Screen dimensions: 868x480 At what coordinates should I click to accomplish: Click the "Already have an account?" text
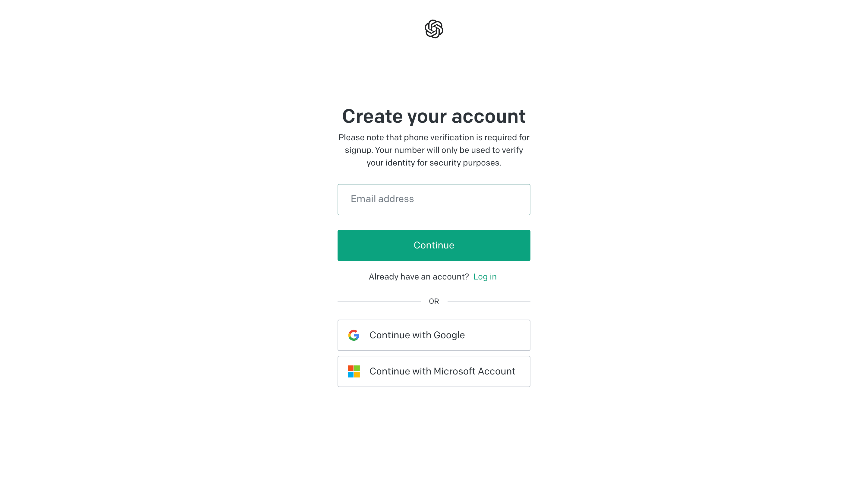click(419, 277)
